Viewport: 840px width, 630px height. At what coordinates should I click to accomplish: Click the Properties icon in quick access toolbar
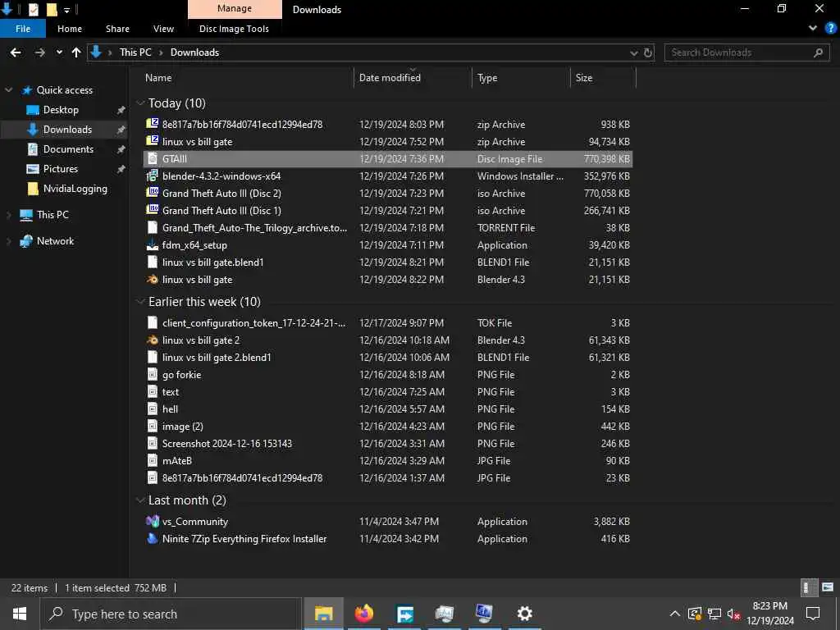(33, 9)
